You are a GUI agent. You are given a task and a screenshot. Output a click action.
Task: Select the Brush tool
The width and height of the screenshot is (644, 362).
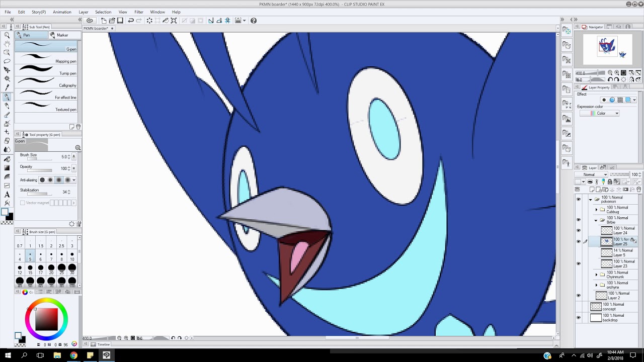[7, 114]
